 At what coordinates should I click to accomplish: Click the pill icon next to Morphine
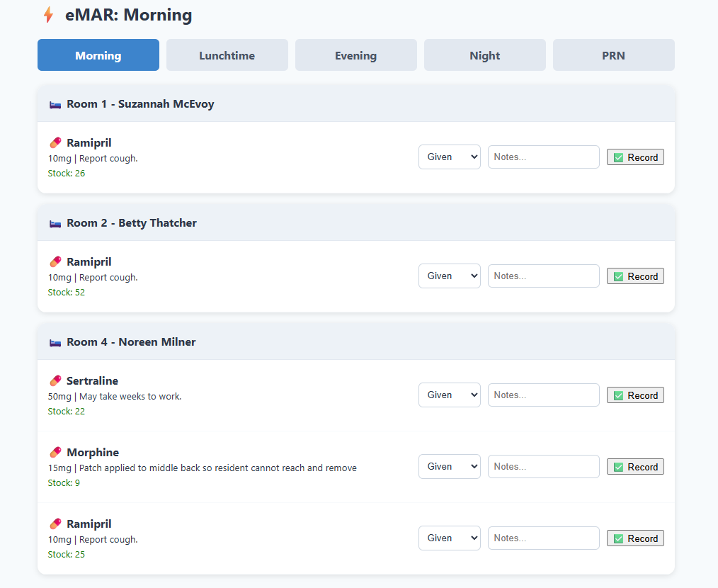coord(55,453)
